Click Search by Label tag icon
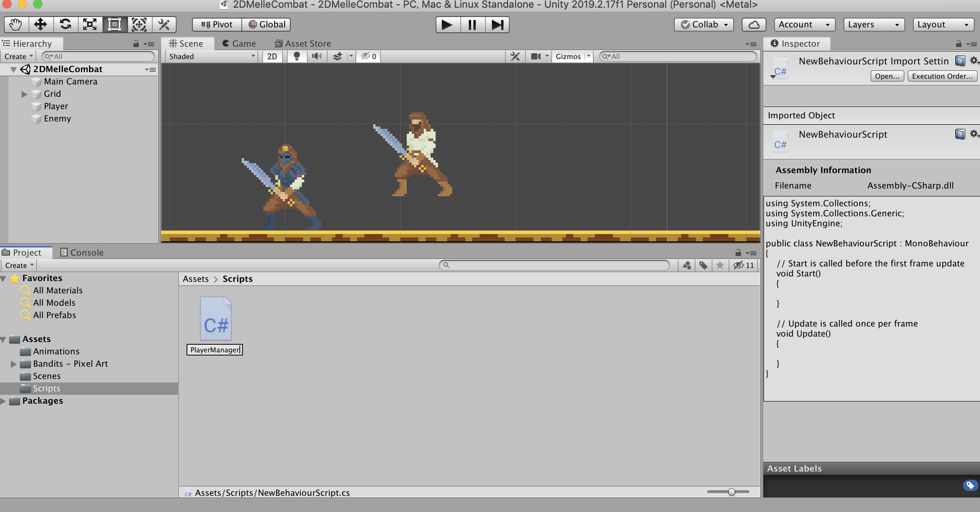Screen dimensions: 980x512 coord(704,265)
